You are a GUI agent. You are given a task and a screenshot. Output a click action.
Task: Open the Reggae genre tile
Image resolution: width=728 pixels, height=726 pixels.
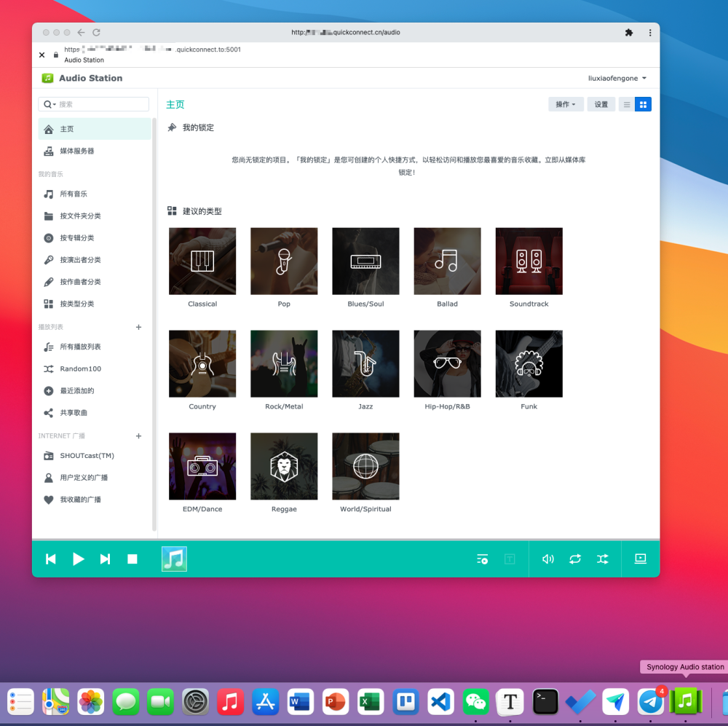[284, 466]
